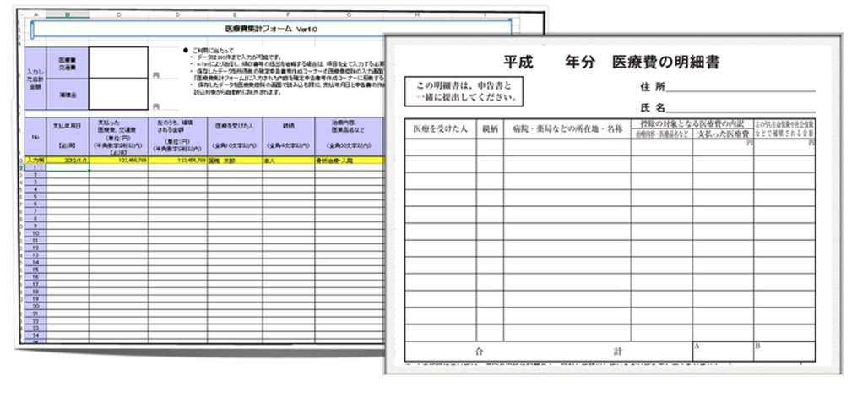Click the 医療費の明細書 form title

tap(611, 62)
